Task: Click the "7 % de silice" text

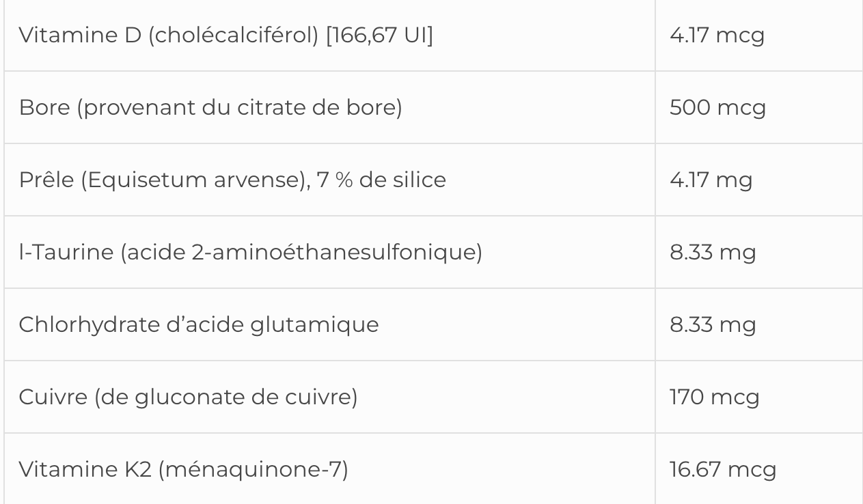Action: 381,180
